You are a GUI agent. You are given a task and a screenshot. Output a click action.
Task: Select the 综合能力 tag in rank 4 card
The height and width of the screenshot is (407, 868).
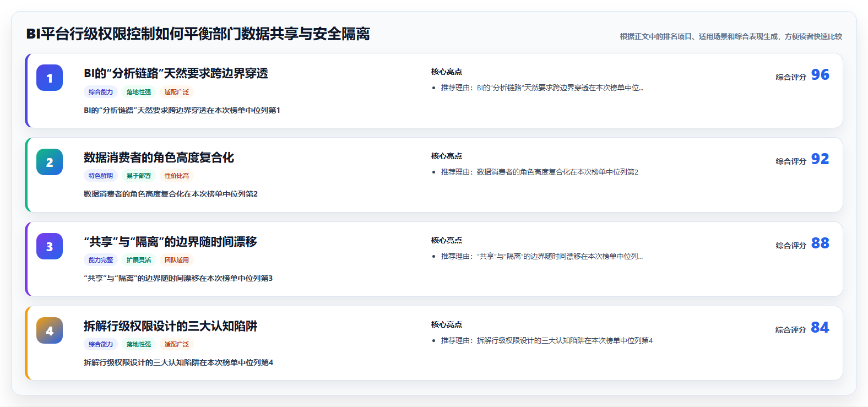click(101, 344)
